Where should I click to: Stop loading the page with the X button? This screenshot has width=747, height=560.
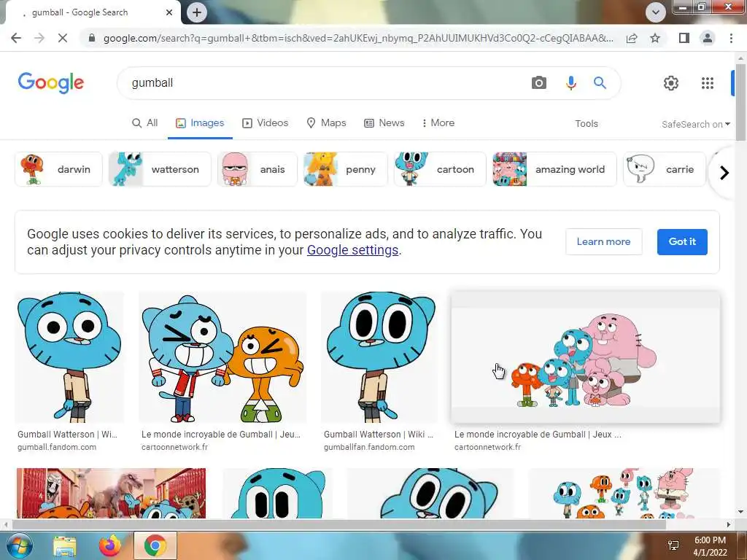coord(63,38)
